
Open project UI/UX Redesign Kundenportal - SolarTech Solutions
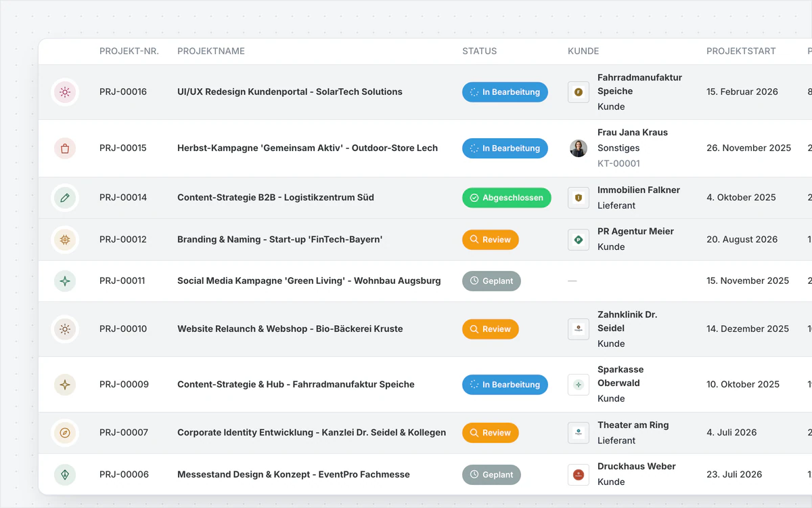click(x=290, y=92)
